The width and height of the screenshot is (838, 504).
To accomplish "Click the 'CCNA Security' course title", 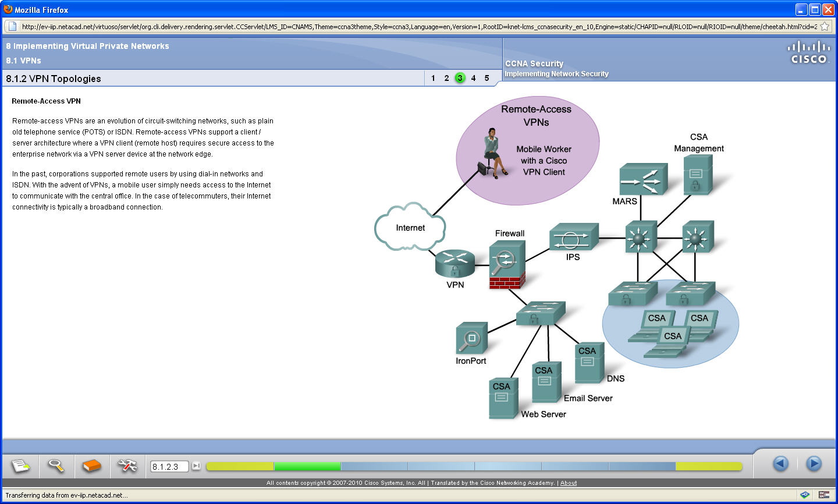I will (x=534, y=63).
